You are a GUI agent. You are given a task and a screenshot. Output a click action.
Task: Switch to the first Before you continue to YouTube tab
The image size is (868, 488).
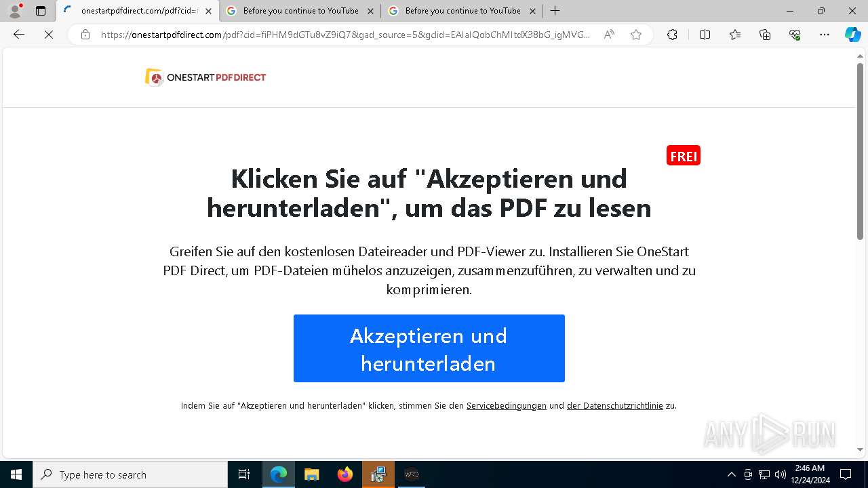[300, 11]
